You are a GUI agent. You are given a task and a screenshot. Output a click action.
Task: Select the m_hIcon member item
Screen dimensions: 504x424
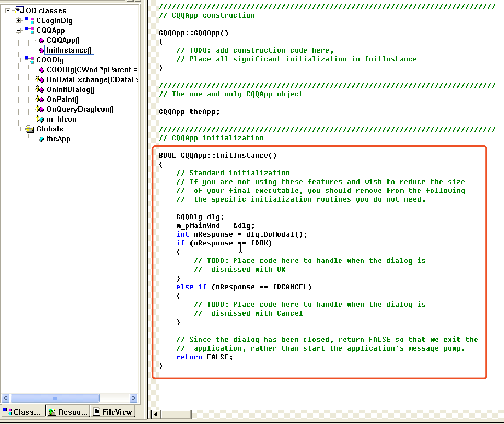click(x=62, y=119)
